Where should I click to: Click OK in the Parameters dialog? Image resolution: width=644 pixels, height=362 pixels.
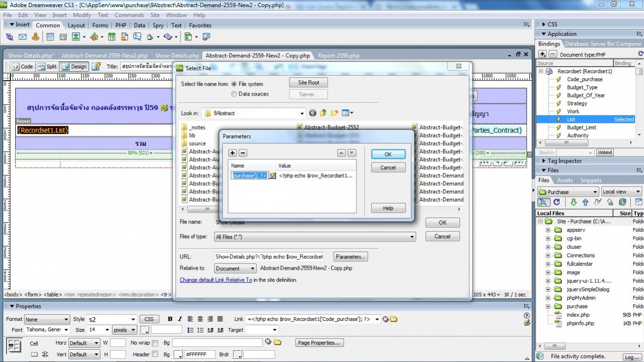(x=388, y=154)
